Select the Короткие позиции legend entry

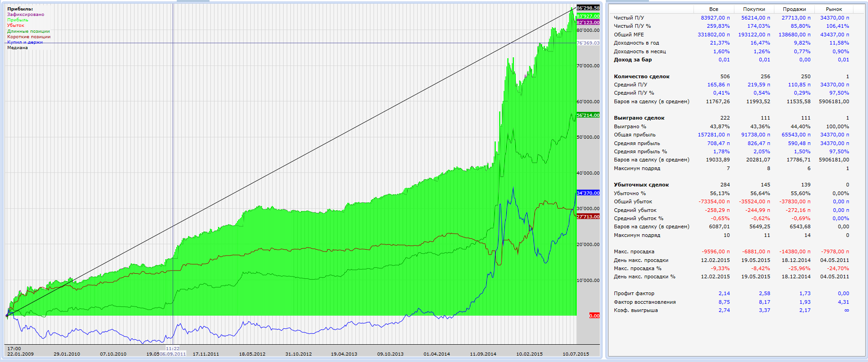tap(29, 37)
